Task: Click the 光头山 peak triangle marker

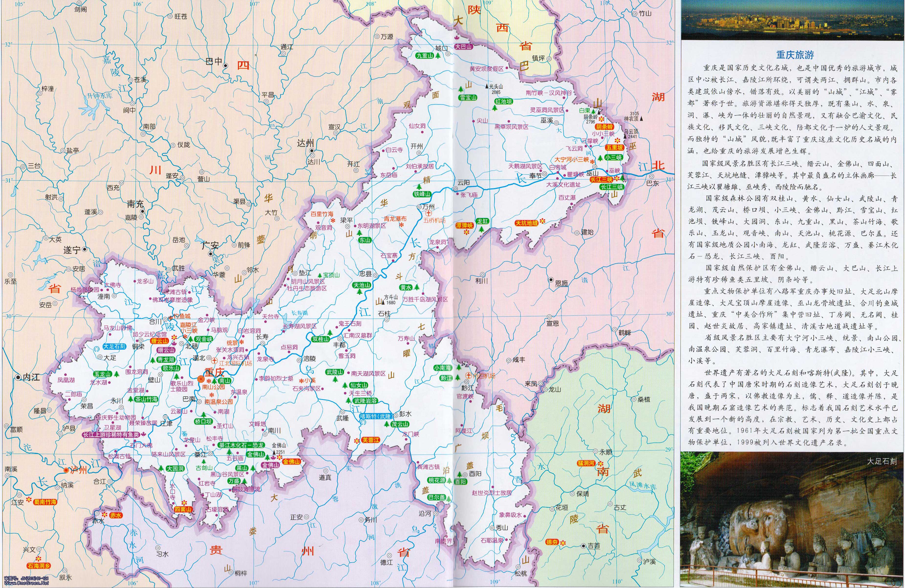Action: tap(487, 87)
